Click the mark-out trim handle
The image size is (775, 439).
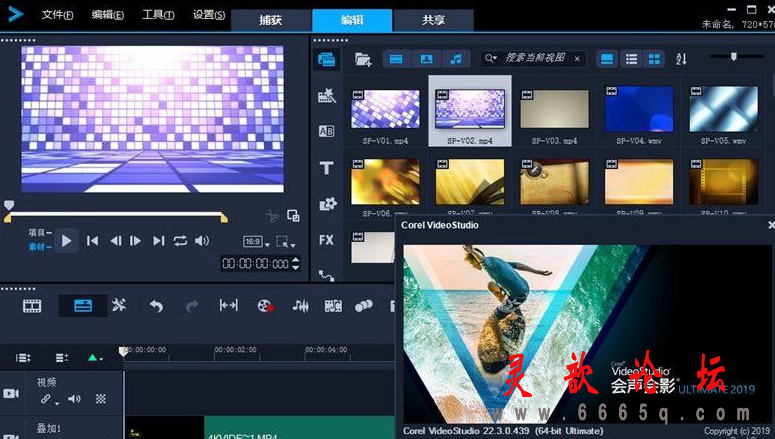(224, 218)
